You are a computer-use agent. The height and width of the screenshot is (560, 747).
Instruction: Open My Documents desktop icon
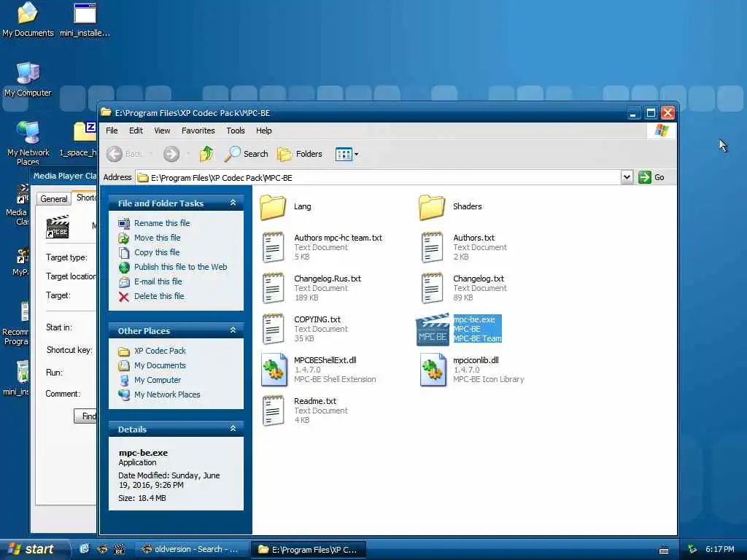(x=28, y=20)
